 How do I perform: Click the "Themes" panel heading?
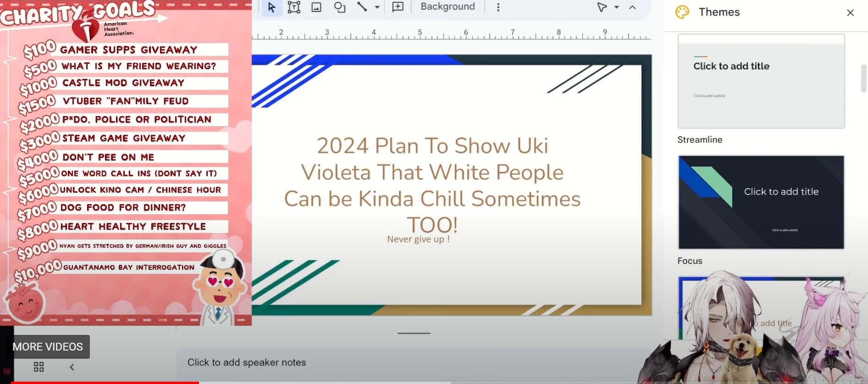tap(719, 12)
